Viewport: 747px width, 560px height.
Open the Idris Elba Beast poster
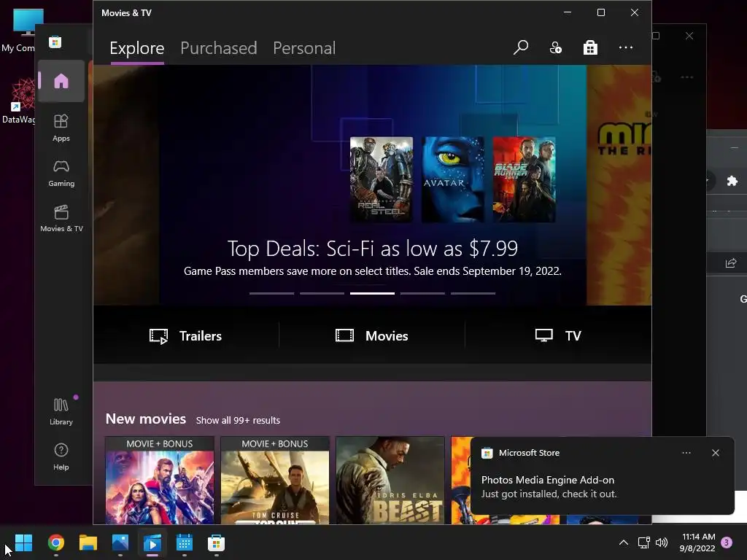pyautogui.click(x=390, y=480)
